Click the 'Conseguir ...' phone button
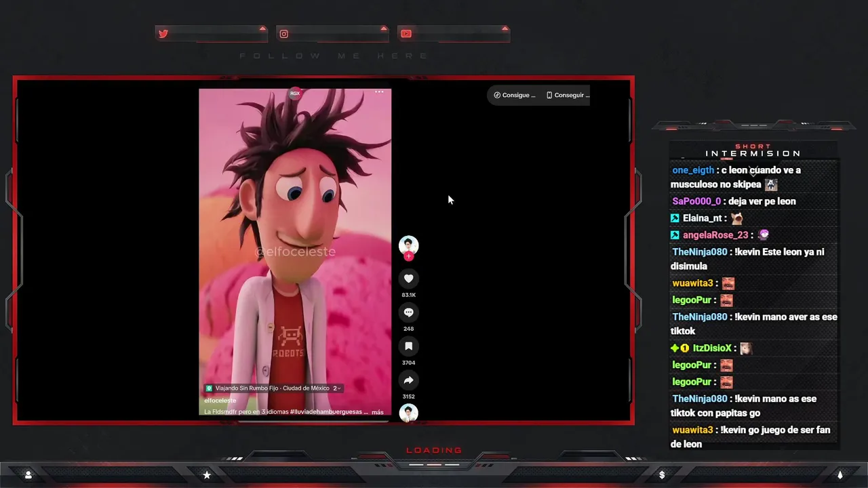This screenshot has height=488, width=868. pyautogui.click(x=568, y=95)
